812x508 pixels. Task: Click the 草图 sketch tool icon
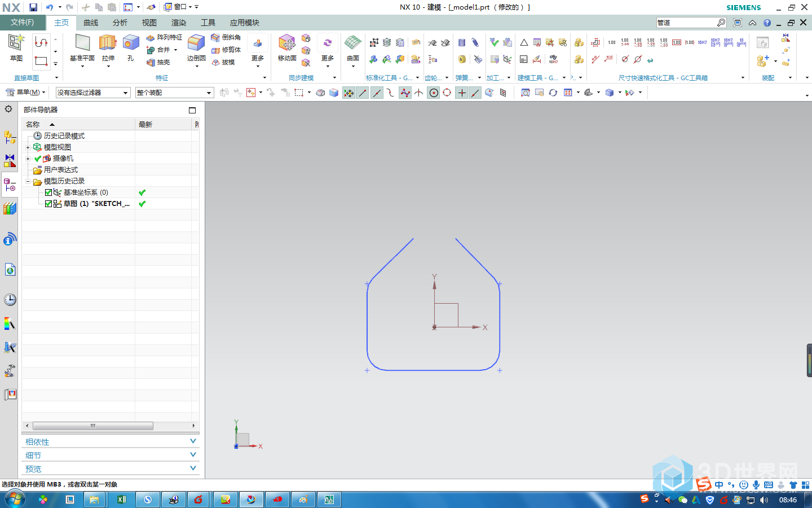(16, 48)
